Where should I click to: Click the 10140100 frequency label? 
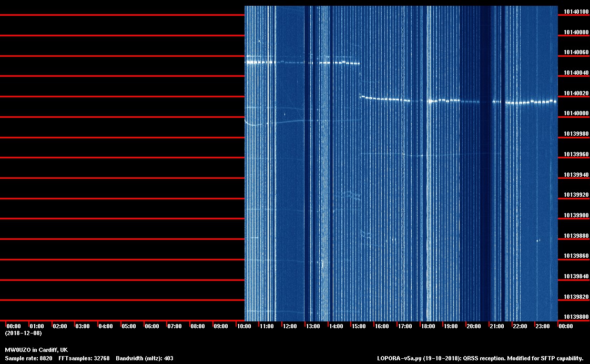point(576,12)
